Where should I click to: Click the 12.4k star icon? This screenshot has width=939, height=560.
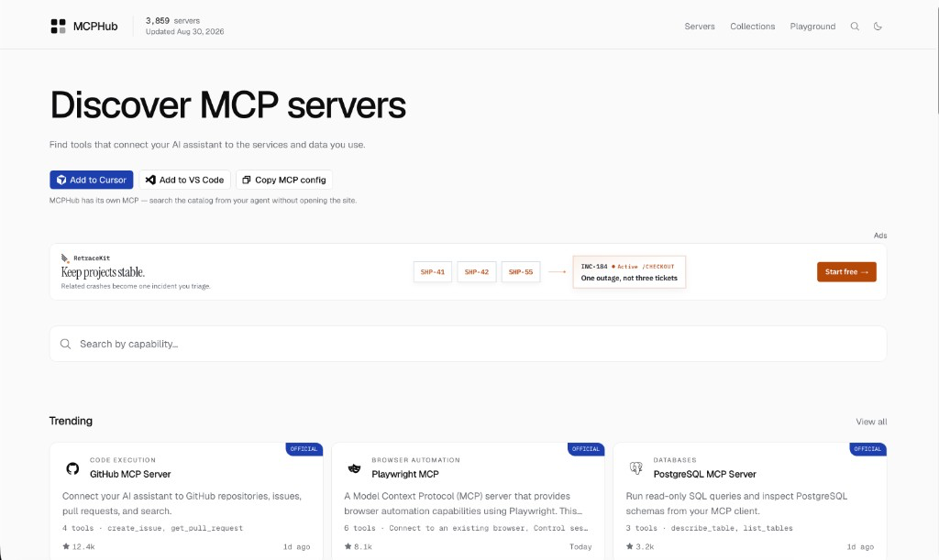pyautogui.click(x=66, y=546)
